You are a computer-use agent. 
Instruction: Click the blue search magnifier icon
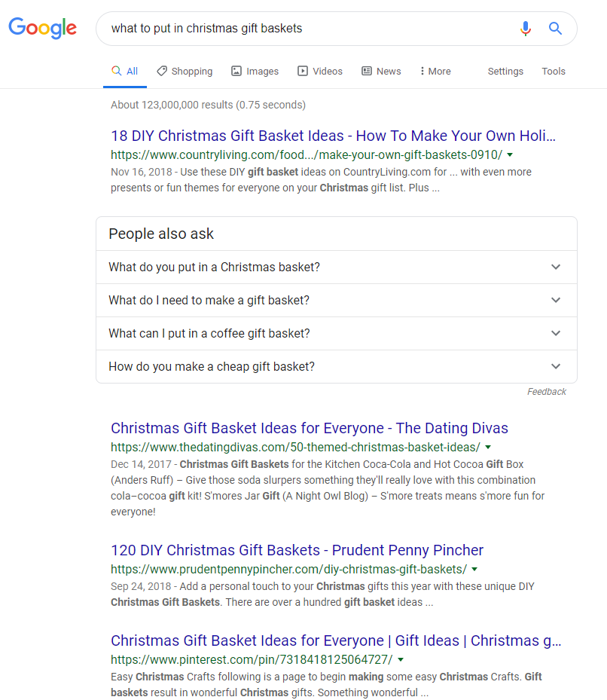[555, 29]
